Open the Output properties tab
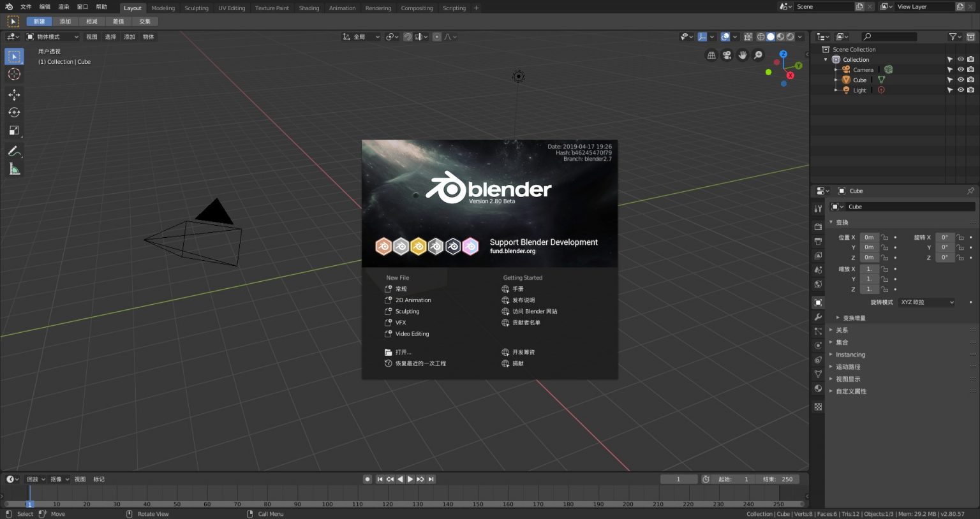Viewport: 980px width, 519px height. 818,241
